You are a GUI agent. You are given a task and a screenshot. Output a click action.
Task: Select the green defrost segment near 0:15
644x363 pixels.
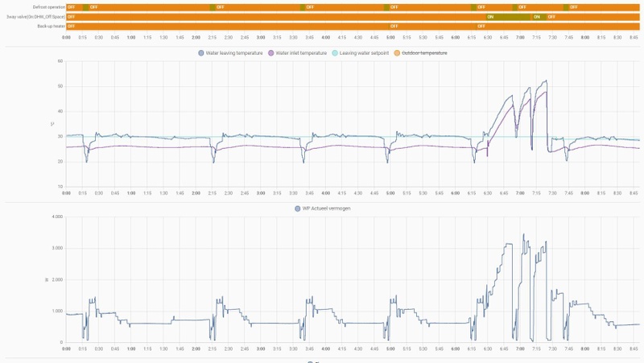point(85,7)
